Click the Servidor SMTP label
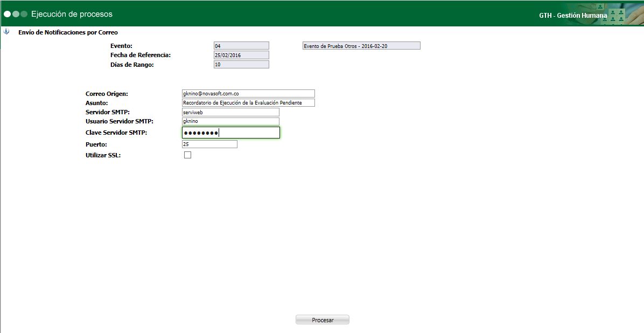Screen dimensions: 644x333 [108, 112]
